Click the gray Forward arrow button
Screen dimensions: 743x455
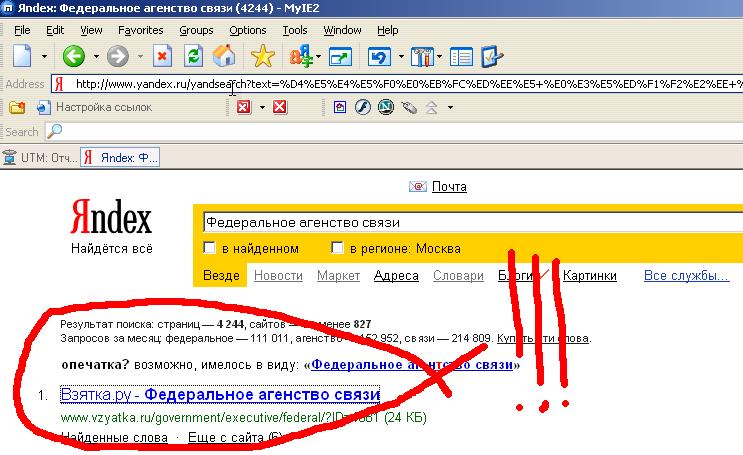[x=118, y=56]
